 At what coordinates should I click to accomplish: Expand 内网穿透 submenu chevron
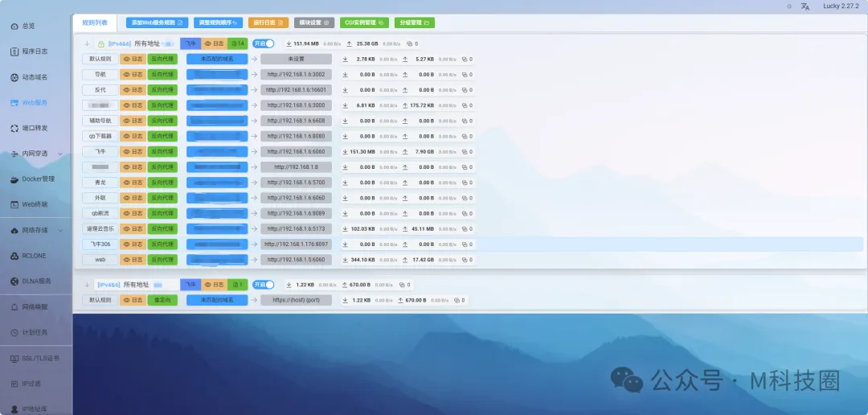[x=60, y=154]
